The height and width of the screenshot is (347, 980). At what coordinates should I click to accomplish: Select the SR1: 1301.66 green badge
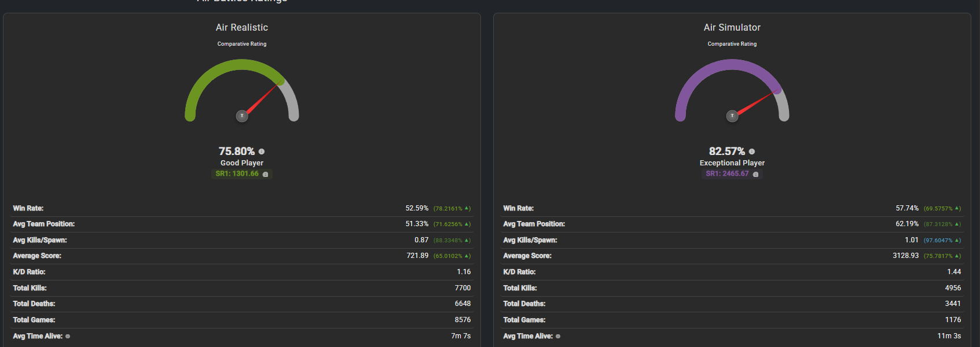pyautogui.click(x=242, y=173)
